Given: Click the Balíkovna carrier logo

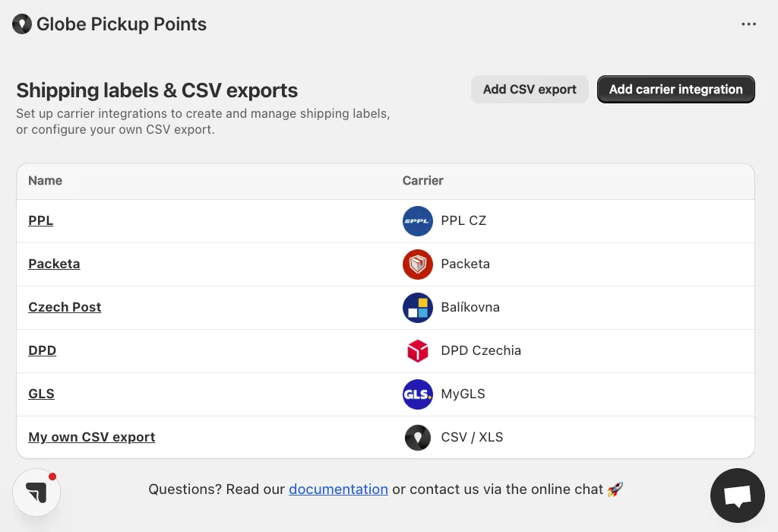Looking at the screenshot, I should pyautogui.click(x=417, y=307).
